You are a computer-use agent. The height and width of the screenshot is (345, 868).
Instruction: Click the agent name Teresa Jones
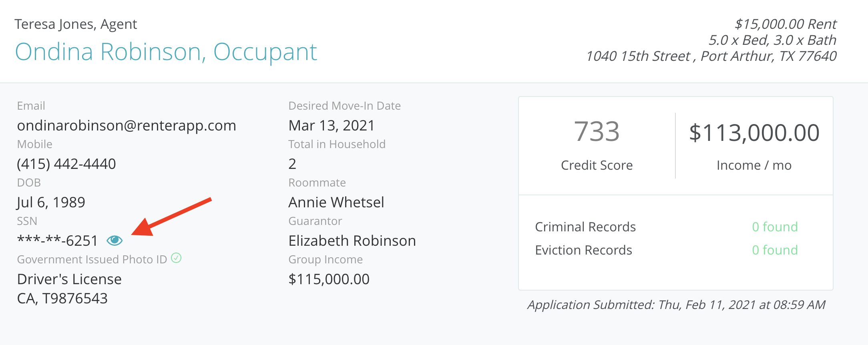76,24
